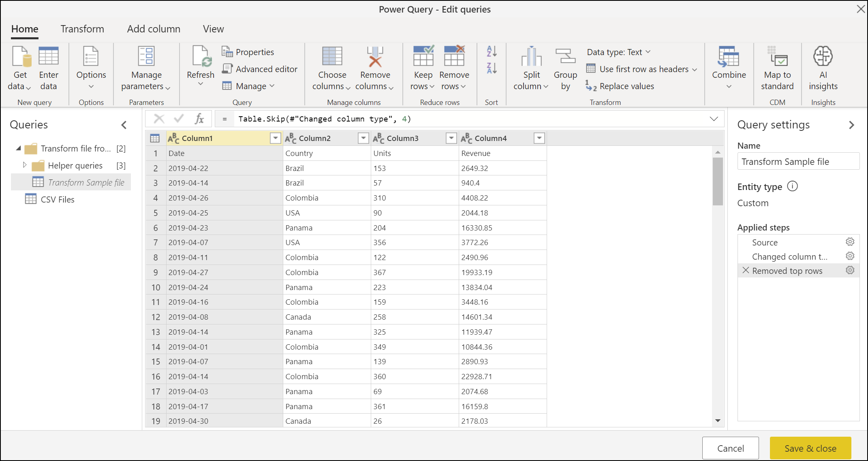
Task: Click the Cancel button
Action: coord(731,448)
